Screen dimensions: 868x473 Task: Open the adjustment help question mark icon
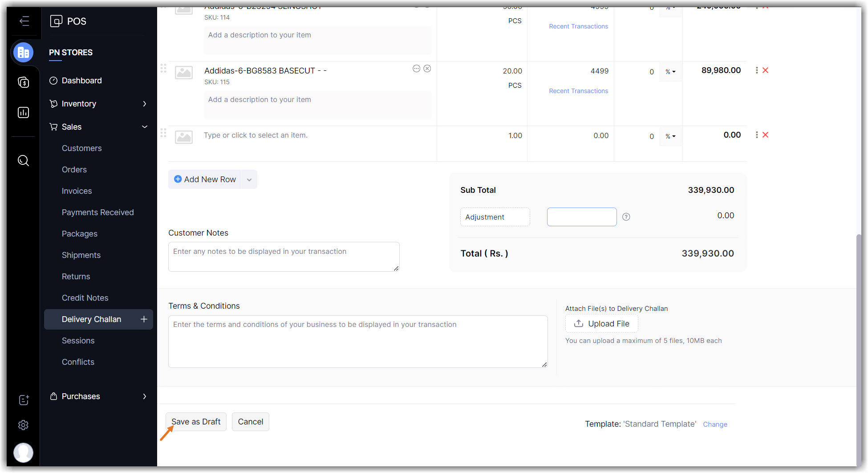pyautogui.click(x=626, y=217)
